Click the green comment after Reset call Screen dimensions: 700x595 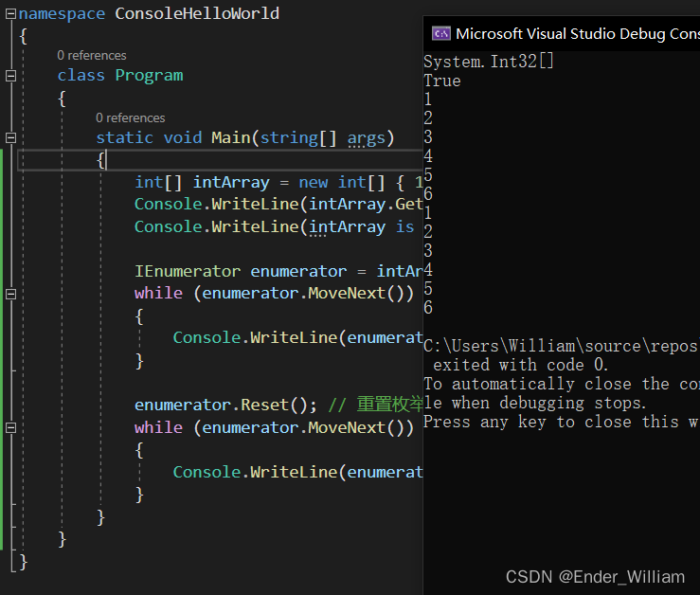click(x=374, y=406)
